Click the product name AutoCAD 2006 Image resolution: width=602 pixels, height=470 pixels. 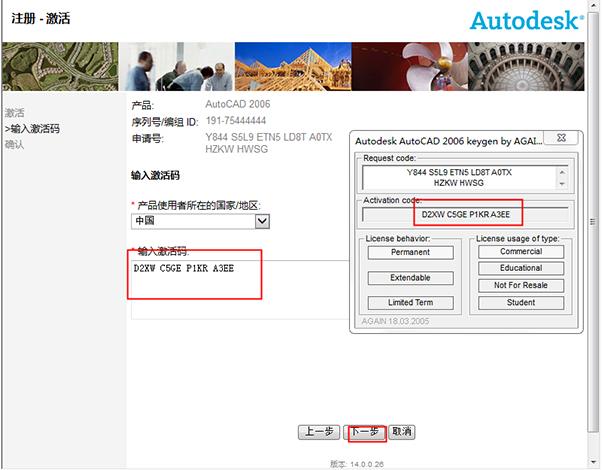[x=238, y=104]
